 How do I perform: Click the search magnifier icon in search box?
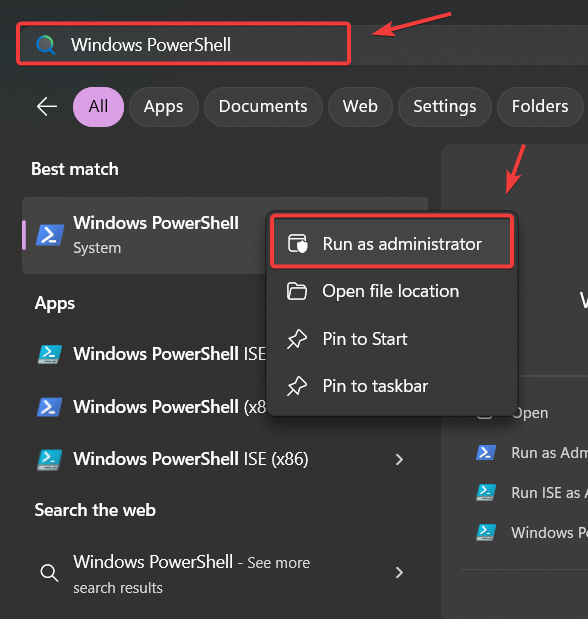pos(45,45)
